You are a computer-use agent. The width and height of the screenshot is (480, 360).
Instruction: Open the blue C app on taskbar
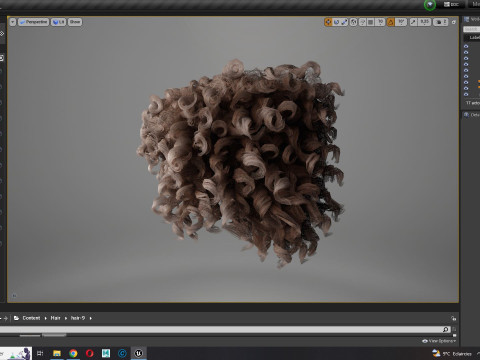coord(122,353)
